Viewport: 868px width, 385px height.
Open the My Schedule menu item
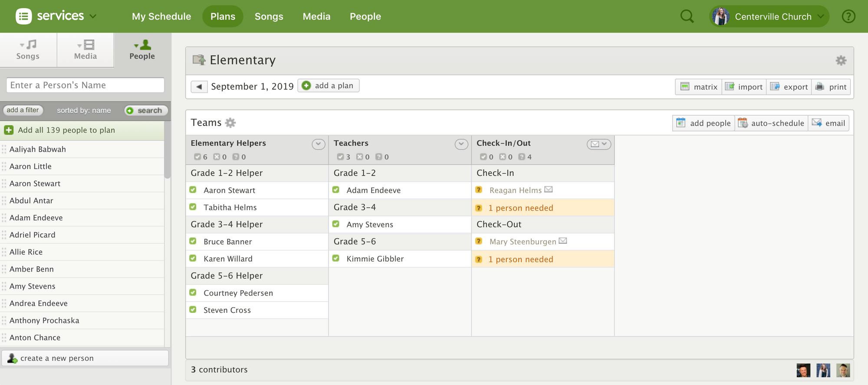click(161, 17)
